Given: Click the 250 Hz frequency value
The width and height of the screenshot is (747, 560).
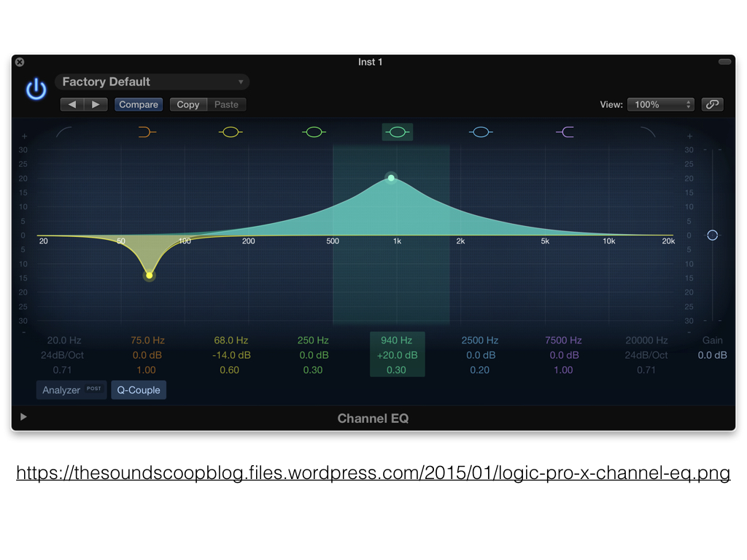Looking at the screenshot, I should point(313,340).
